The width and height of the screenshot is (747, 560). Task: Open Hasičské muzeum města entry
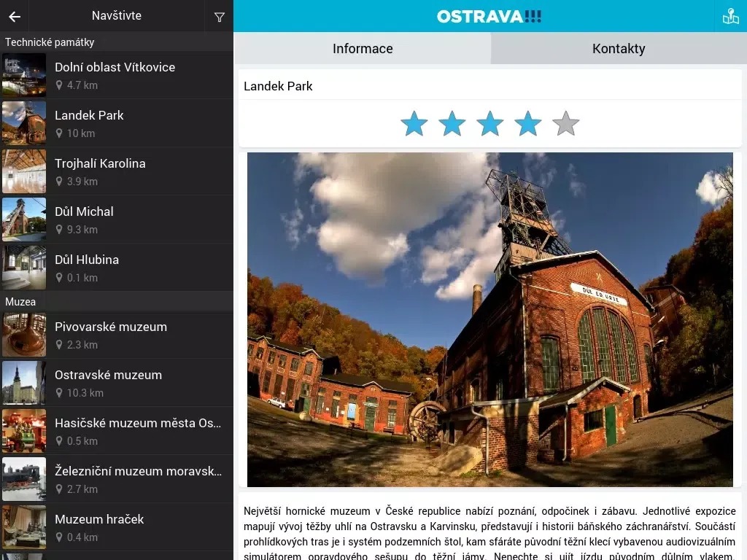(x=117, y=431)
